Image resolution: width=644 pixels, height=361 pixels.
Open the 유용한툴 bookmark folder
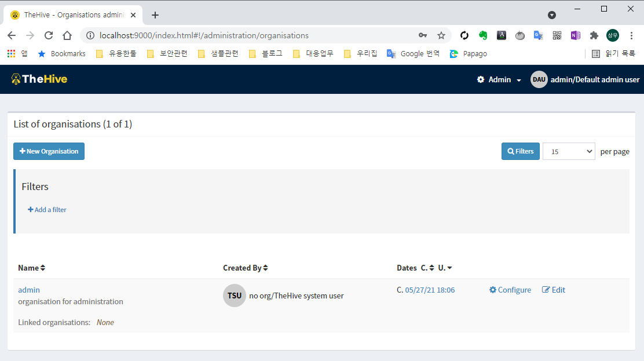(x=116, y=54)
